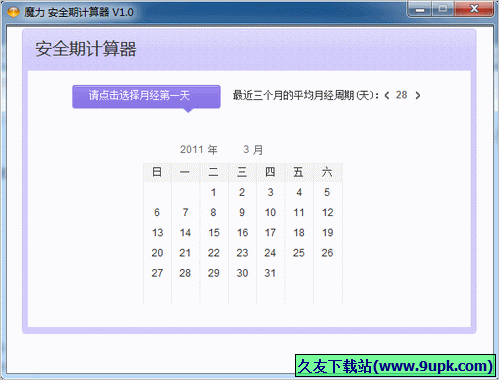Image resolution: width=499 pixels, height=380 pixels.
Task: Pick day 5 in the calendar
Action: (327, 192)
